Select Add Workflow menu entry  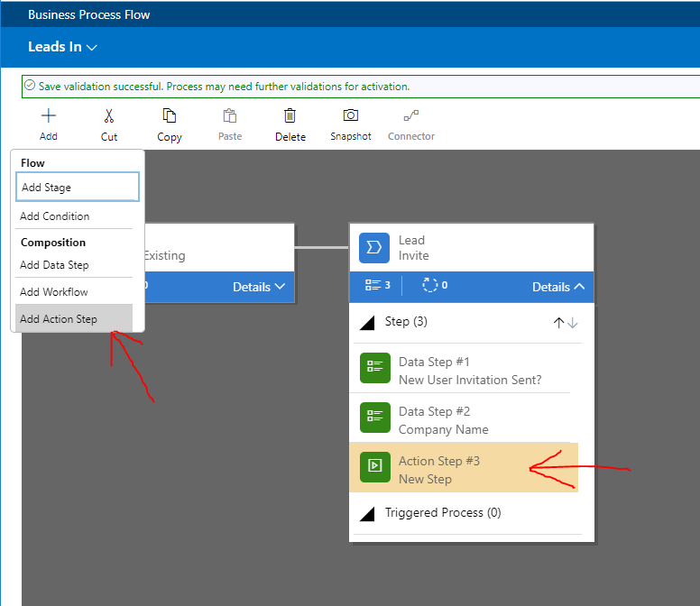[54, 292]
